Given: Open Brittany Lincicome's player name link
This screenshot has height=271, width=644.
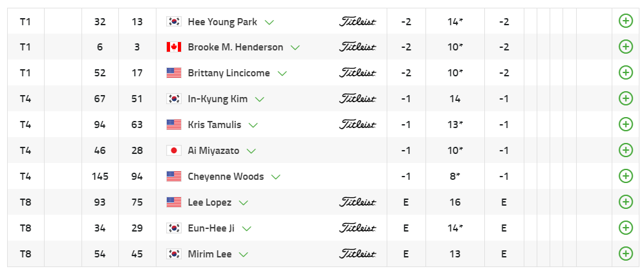Looking at the screenshot, I should [228, 73].
